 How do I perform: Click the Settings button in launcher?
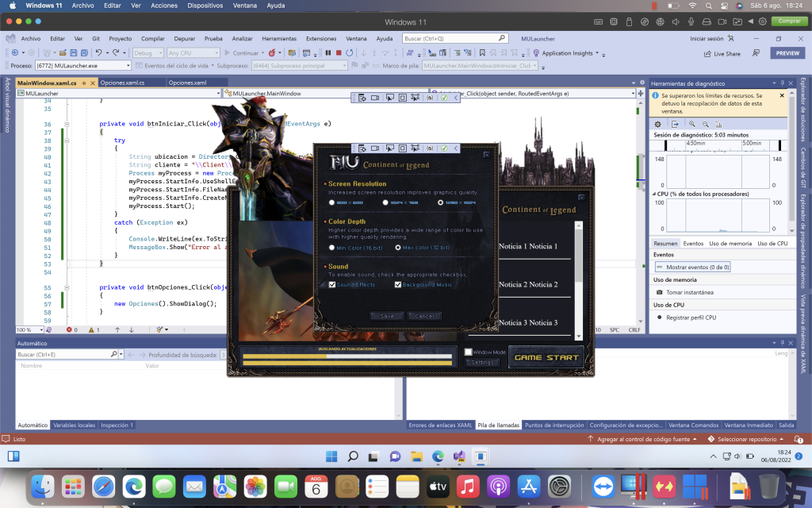(482, 362)
